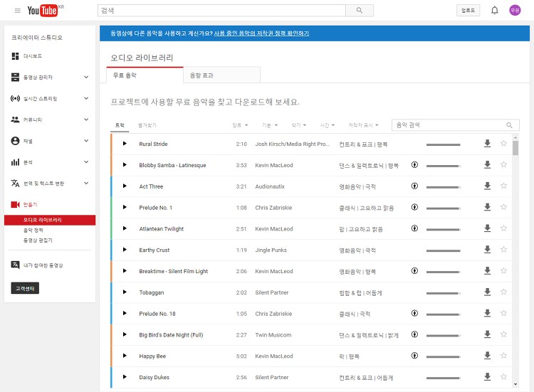Open the 장르 genre filter dropdown

coord(240,125)
